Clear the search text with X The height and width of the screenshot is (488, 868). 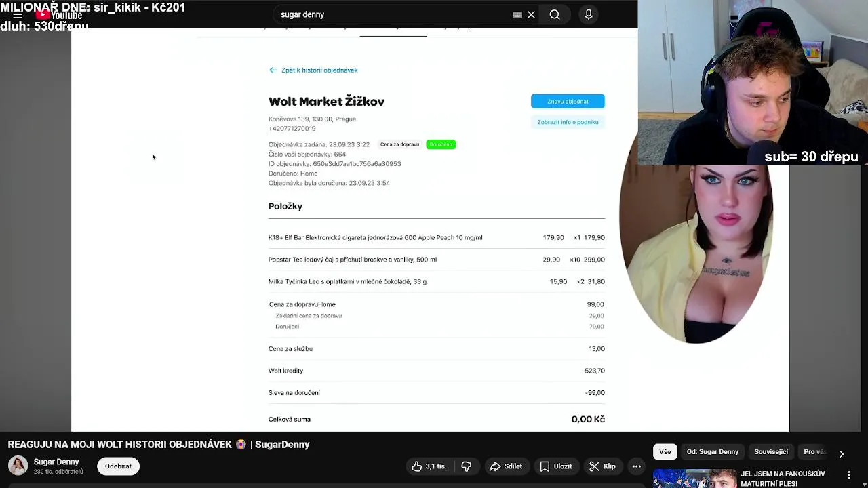point(532,14)
